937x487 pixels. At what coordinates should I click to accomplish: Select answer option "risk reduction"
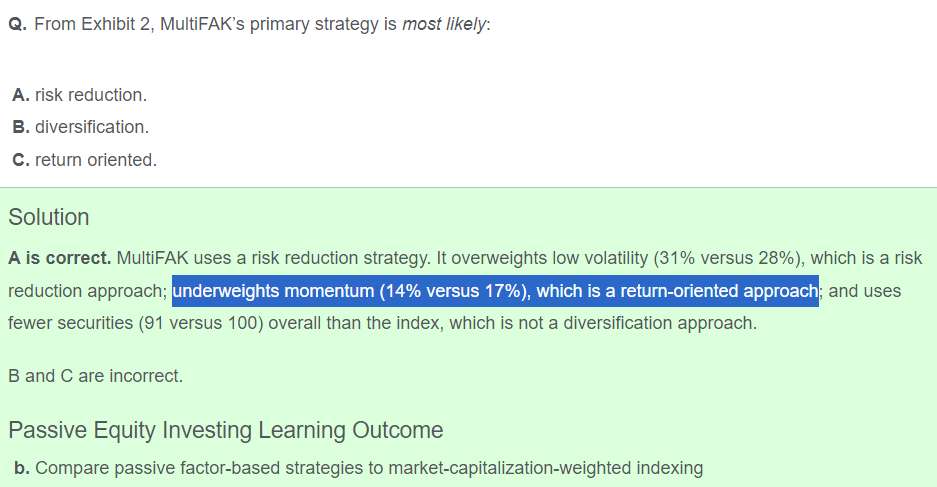click(x=91, y=95)
